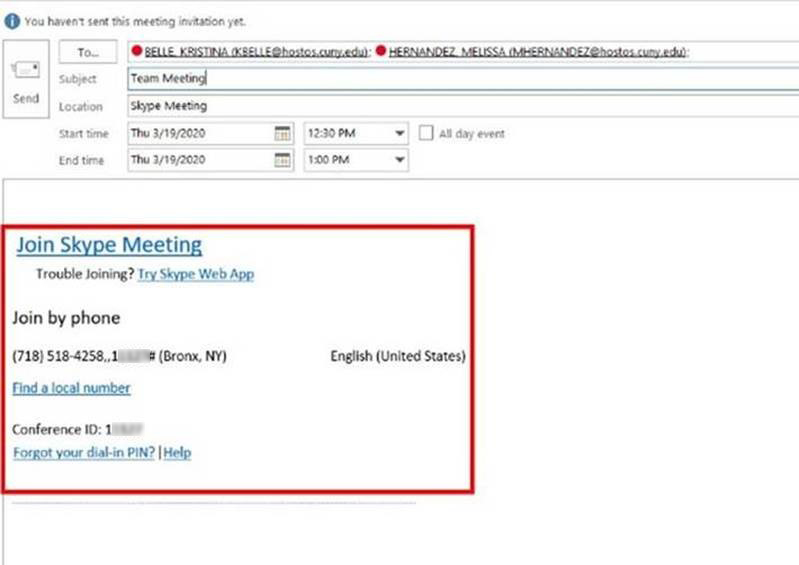Open the Try Skype Web App link
The height and width of the screenshot is (565, 799).
tap(196, 274)
